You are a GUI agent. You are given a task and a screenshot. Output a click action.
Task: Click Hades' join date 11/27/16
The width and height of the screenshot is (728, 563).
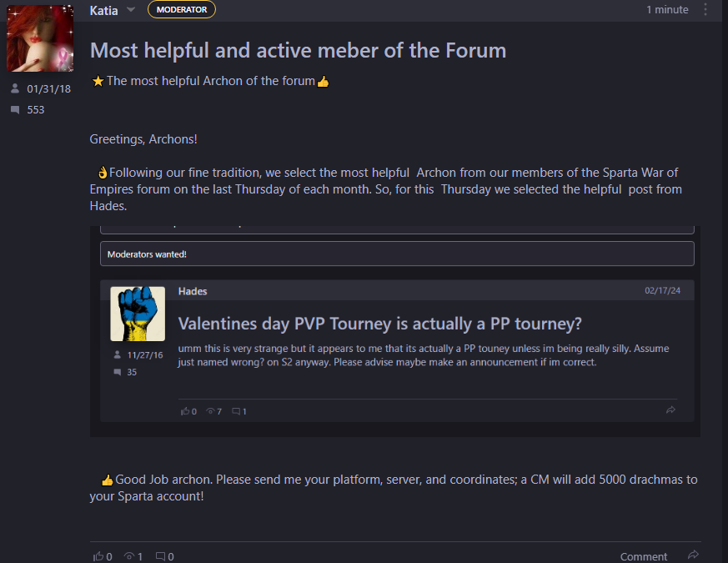[x=145, y=354]
